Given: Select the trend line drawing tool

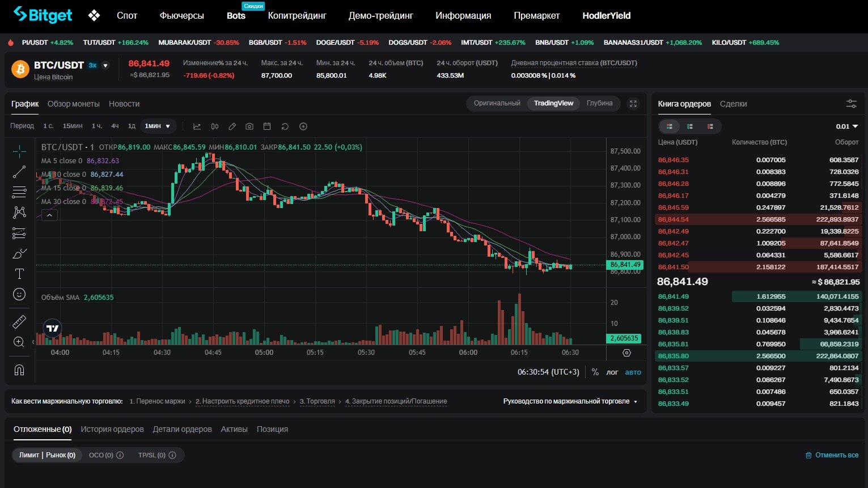Looking at the screenshot, I should coord(19,172).
